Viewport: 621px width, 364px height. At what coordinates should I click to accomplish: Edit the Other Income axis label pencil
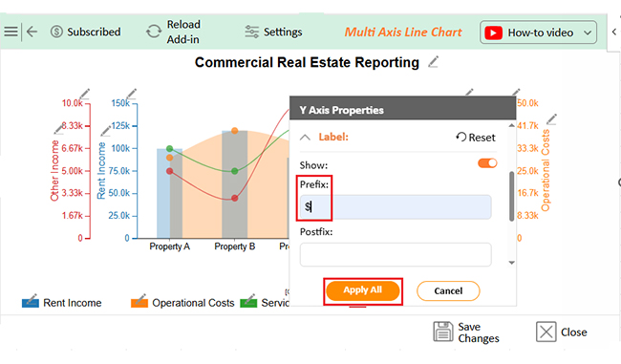(x=59, y=129)
